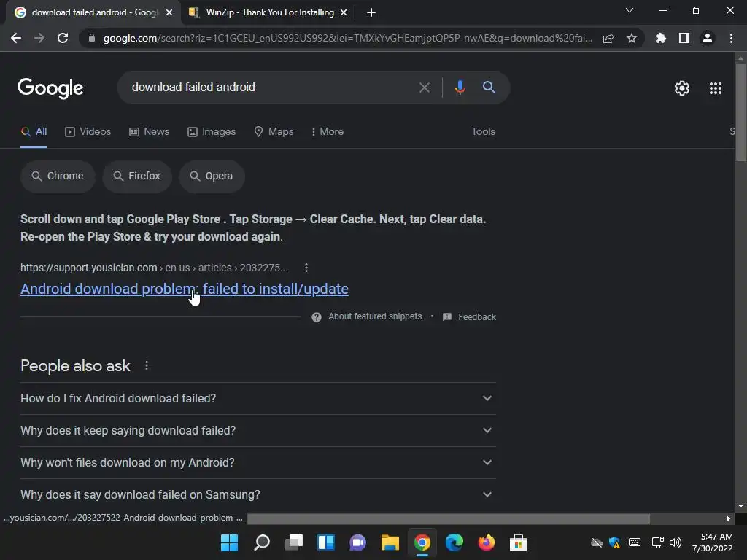Screen dimensions: 747x560
Task: Open Task View on taskbar
Action: pyautogui.click(x=294, y=542)
